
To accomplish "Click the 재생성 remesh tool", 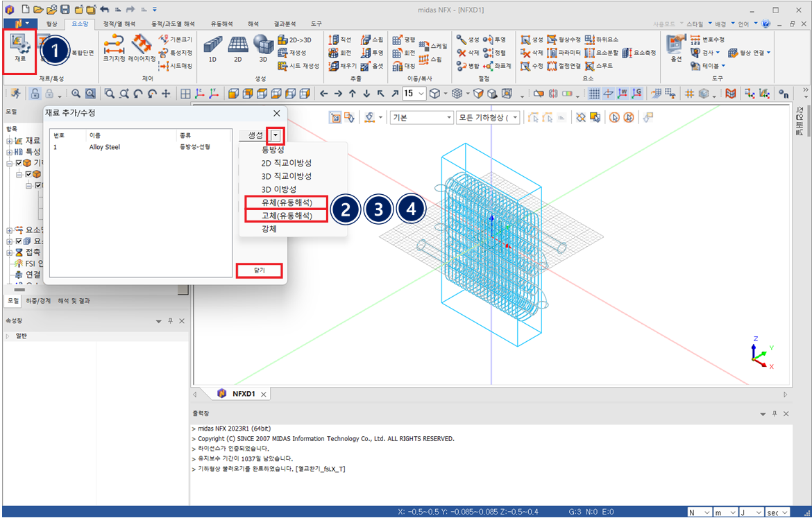I will [292, 53].
